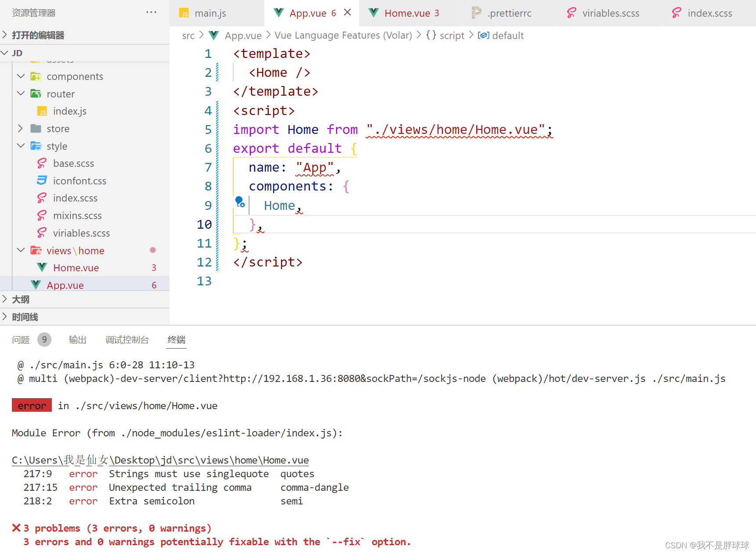The width and height of the screenshot is (756, 554).
Task: Click the views\home folder icon
Action: click(x=36, y=250)
